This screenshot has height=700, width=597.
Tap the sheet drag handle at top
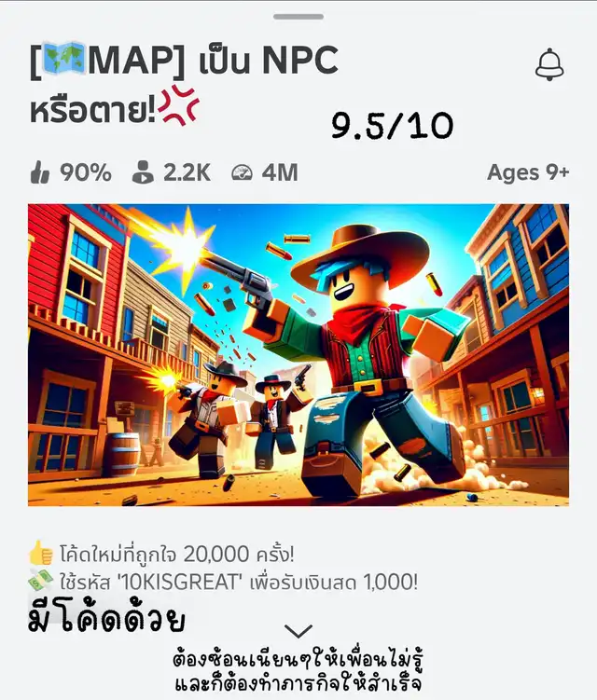298,17
